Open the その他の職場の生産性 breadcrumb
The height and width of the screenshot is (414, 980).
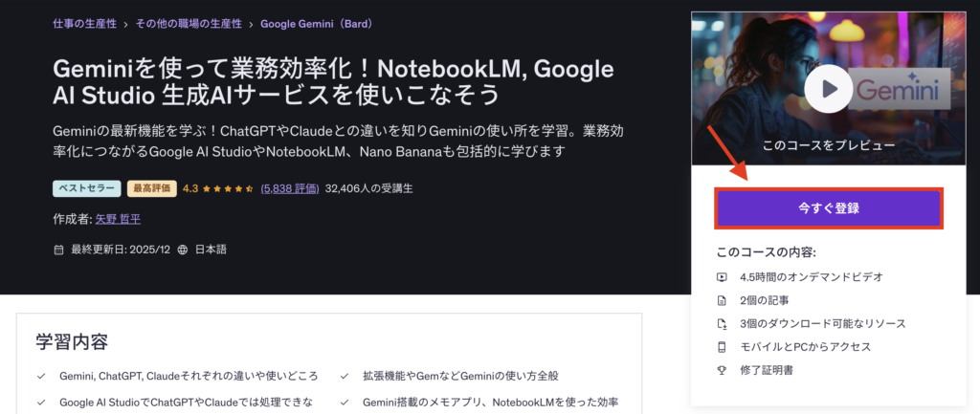189,24
